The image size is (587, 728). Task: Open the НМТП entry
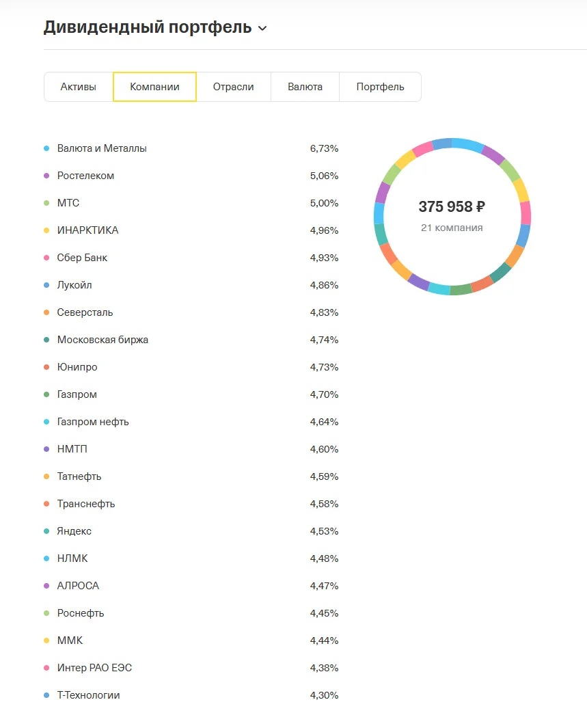pos(72,449)
